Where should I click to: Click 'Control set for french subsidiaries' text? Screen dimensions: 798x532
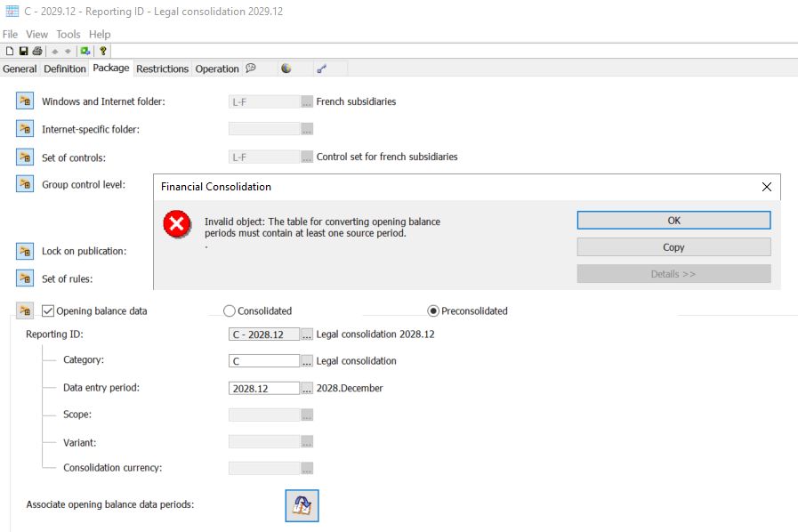point(387,157)
